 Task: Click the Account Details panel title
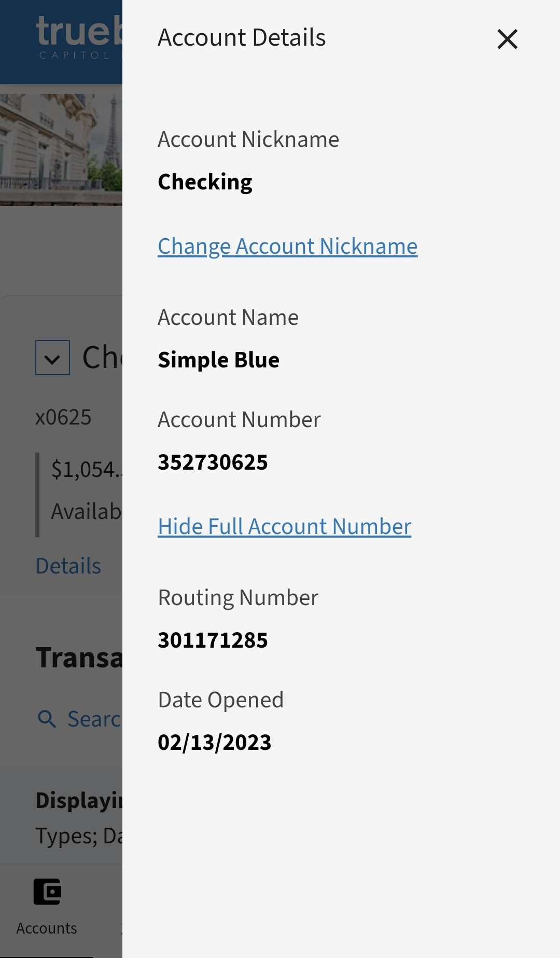[242, 38]
